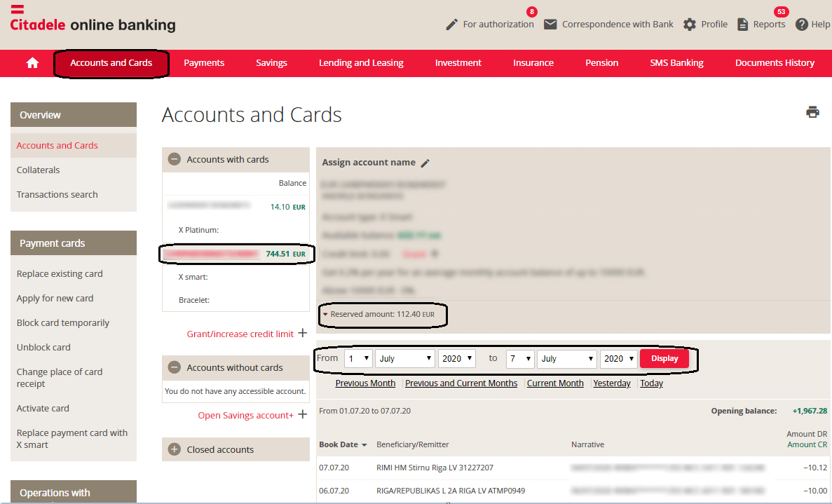Show Previous and Current Months transactions
The height and width of the screenshot is (504, 832).
click(x=461, y=383)
